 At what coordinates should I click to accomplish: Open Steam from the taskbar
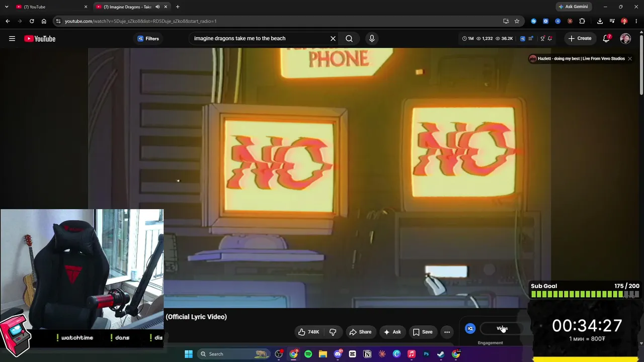[441, 354]
